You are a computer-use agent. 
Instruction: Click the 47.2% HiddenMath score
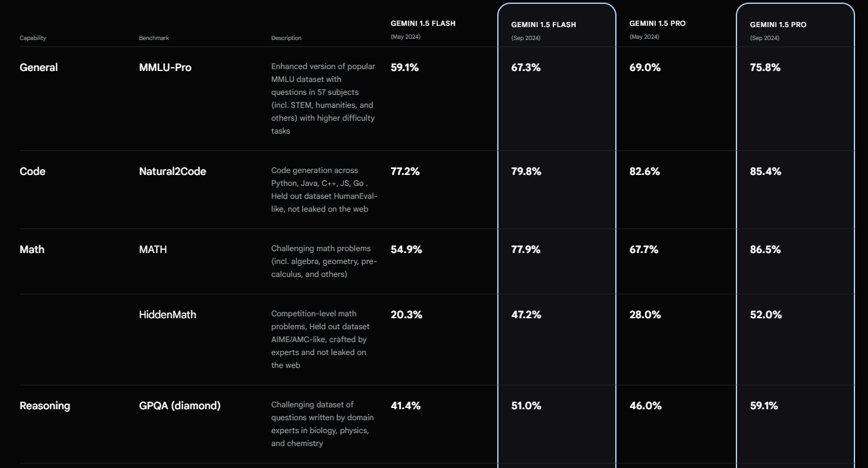526,315
